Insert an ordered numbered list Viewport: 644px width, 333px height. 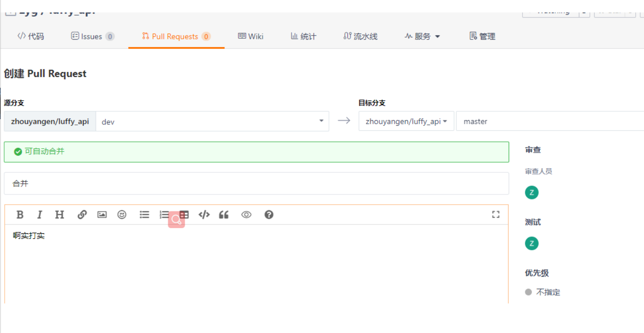coord(164,214)
